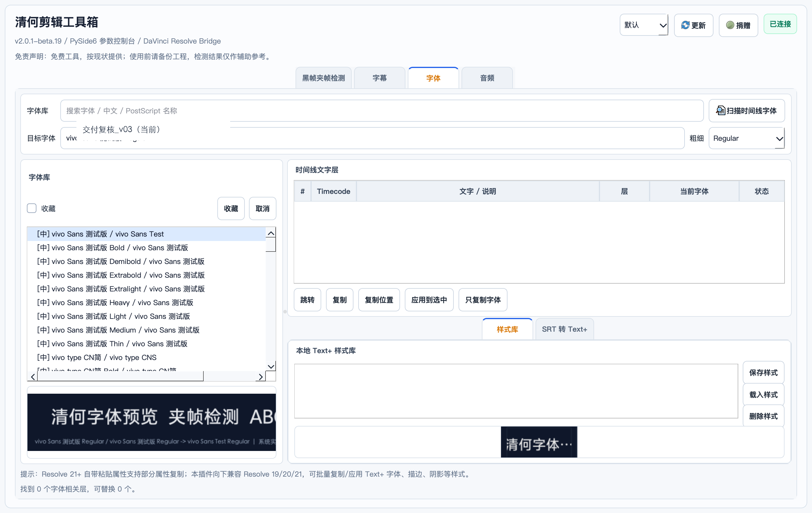Click the 文字 / 说明 column header

(x=477, y=191)
